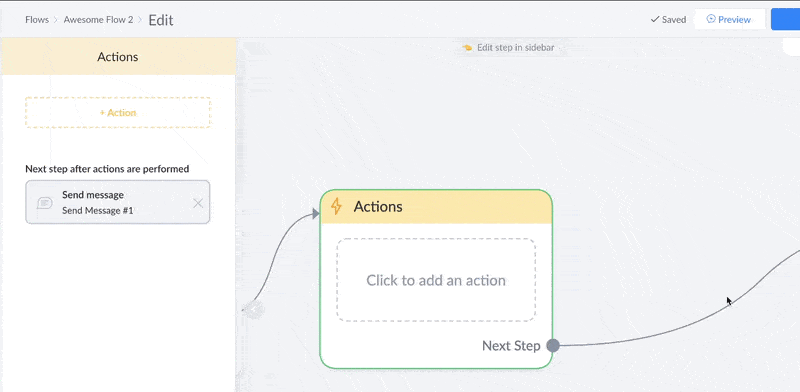Click the Preview button
The width and height of the screenshot is (800, 392).
(730, 19)
